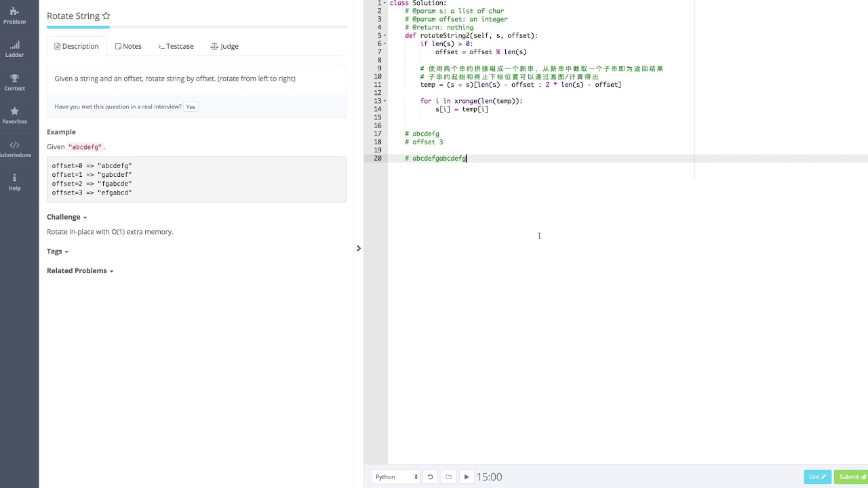This screenshot has width=868, height=488.
Task: Reset code with the undo icon
Action: (x=430, y=477)
